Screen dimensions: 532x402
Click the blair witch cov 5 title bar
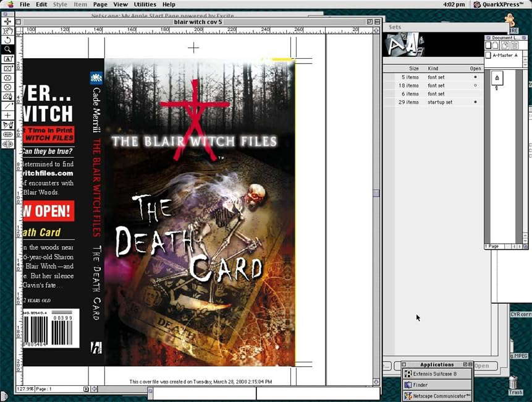(x=198, y=22)
